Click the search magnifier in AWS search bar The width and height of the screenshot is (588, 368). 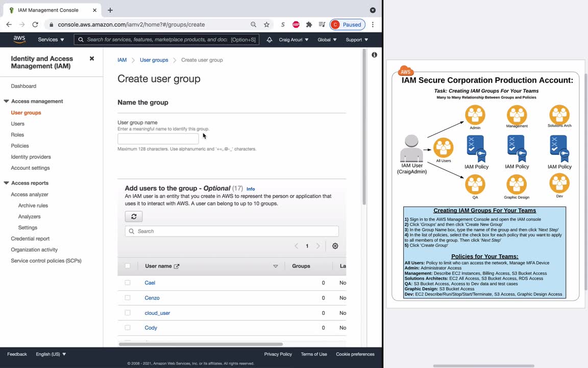coord(81,39)
